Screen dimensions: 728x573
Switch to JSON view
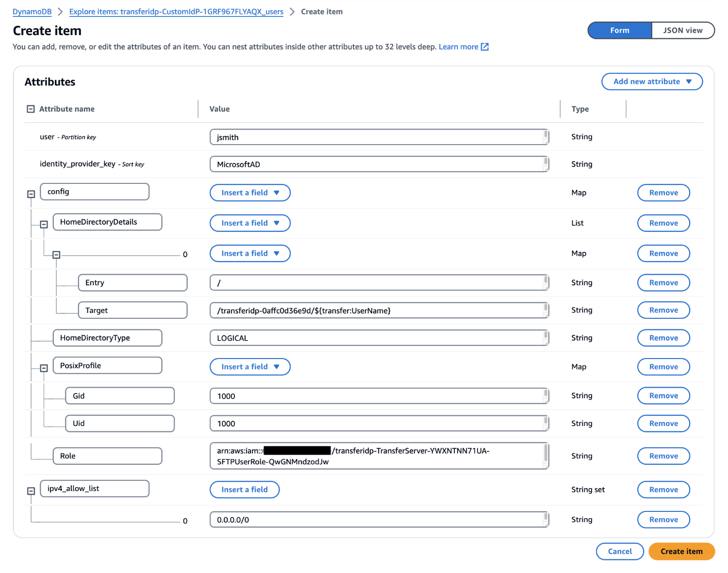683,30
